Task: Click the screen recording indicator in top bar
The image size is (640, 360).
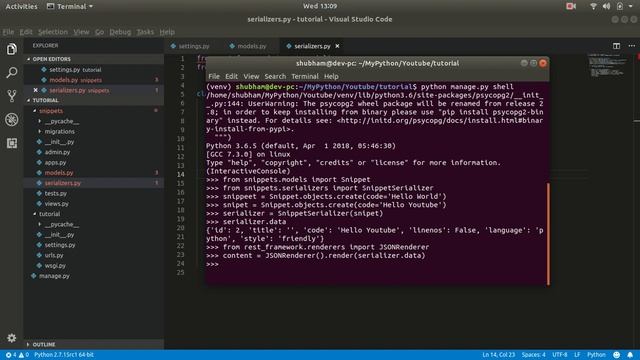Action: click(x=571, y=6)
